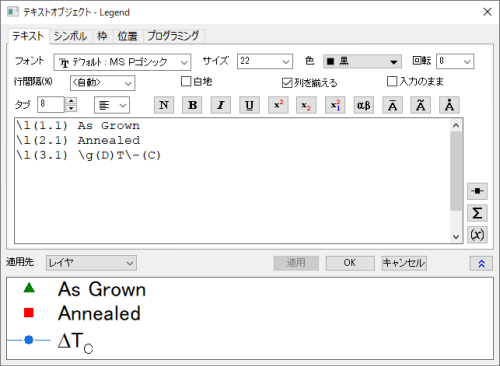
Task: Enable the as-entered text checkbox
Action: pyautogui.click(x=392, y=81)
